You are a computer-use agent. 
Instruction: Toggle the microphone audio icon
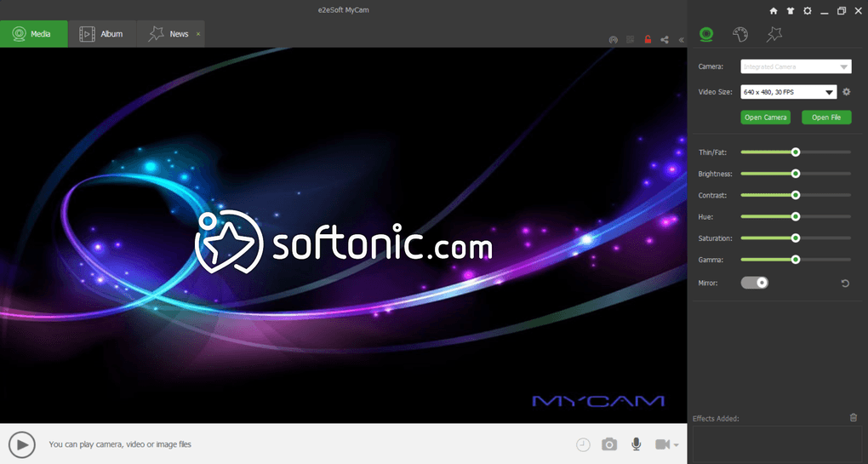point(637,444)
